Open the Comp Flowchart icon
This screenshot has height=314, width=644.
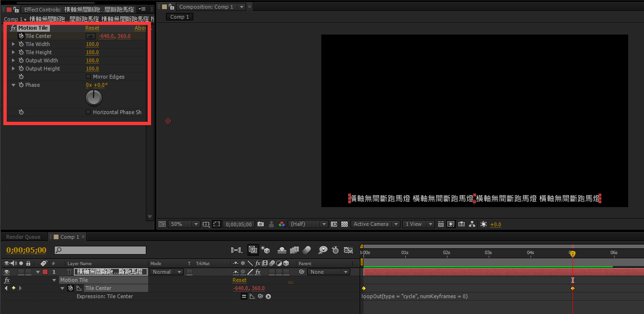tap(472, 224)
